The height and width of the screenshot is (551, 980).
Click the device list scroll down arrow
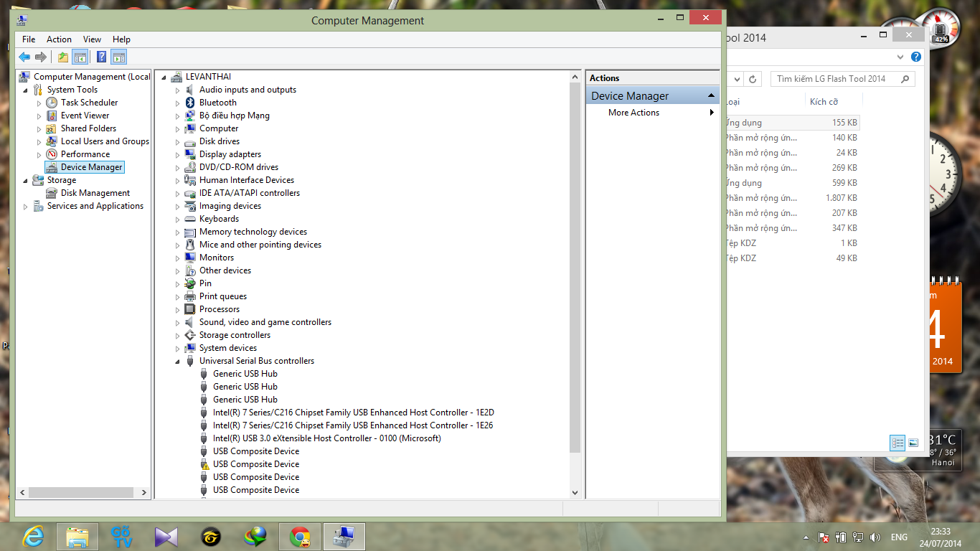point(575,493)
